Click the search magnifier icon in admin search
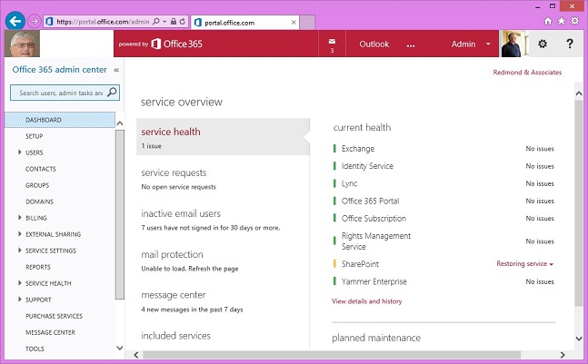 coord(112,93)
